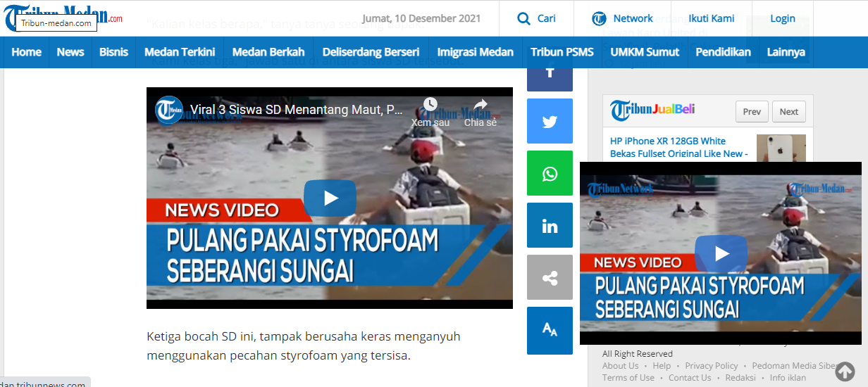Click the Login link
The height and width of the screenshot is (387, 868).
click(782, 18)
